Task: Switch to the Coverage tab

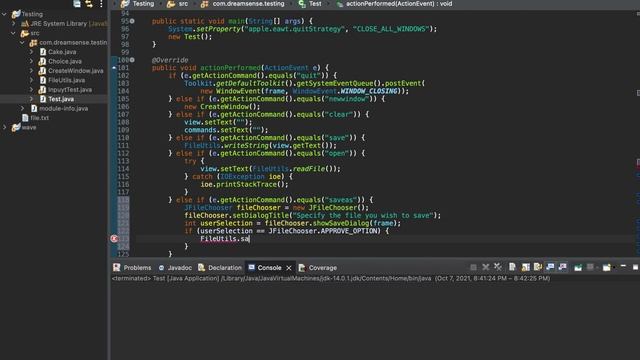Action: [318, 268]
